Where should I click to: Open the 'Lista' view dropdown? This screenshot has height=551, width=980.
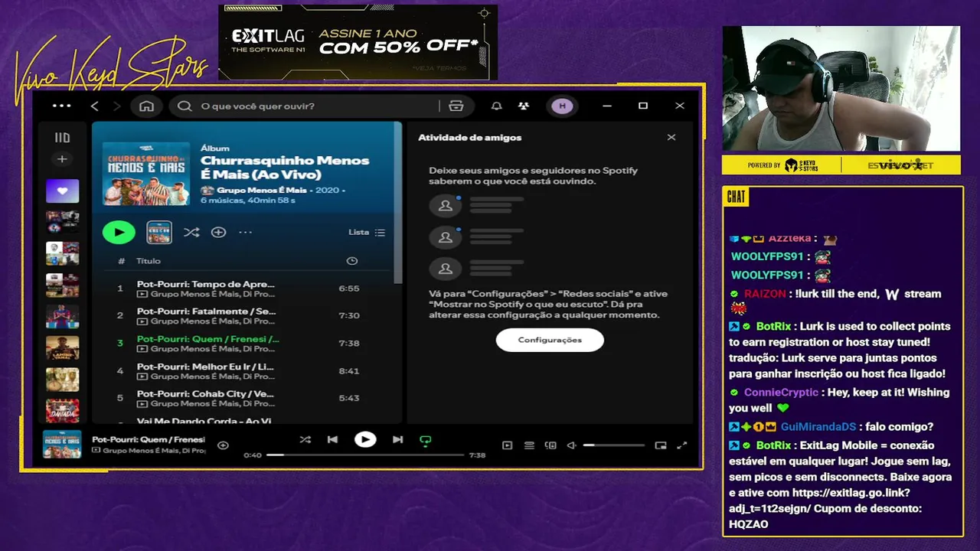pos(367,232)
